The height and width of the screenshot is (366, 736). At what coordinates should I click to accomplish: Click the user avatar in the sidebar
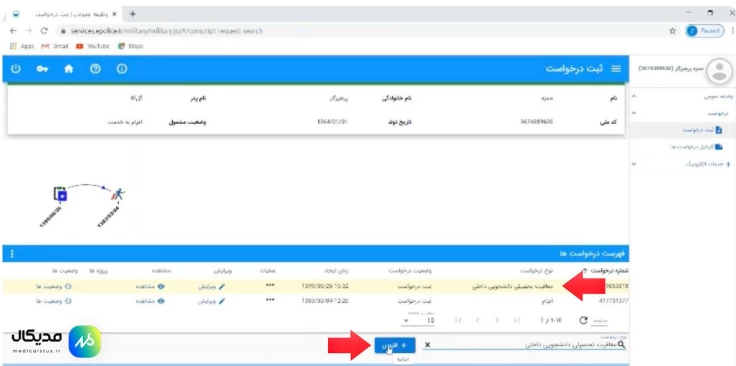coord(719,72)
